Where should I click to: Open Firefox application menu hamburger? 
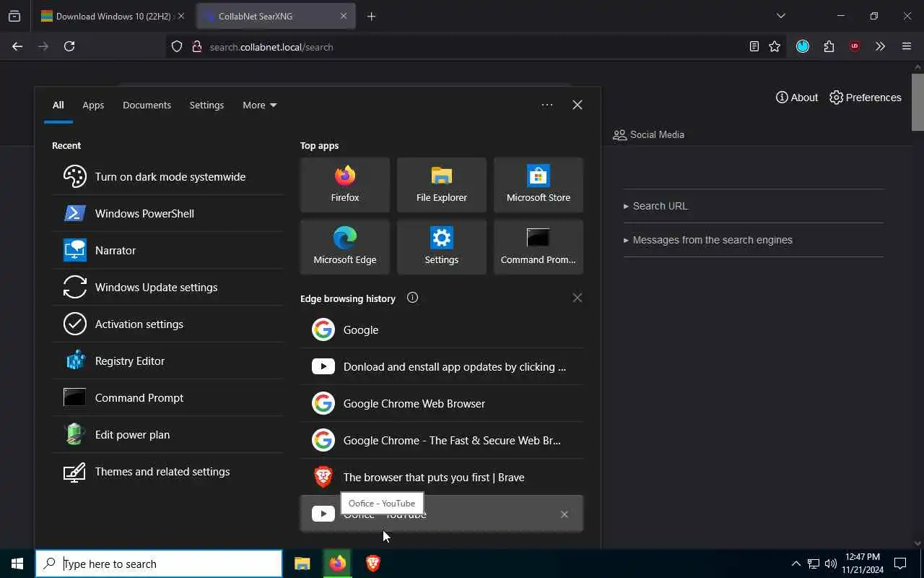907,46
